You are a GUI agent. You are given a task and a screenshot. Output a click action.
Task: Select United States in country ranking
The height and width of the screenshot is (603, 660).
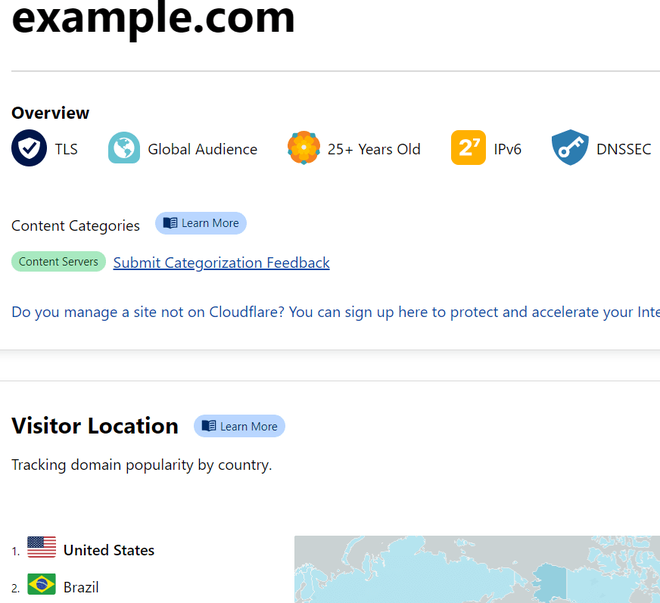pos(109,550)
